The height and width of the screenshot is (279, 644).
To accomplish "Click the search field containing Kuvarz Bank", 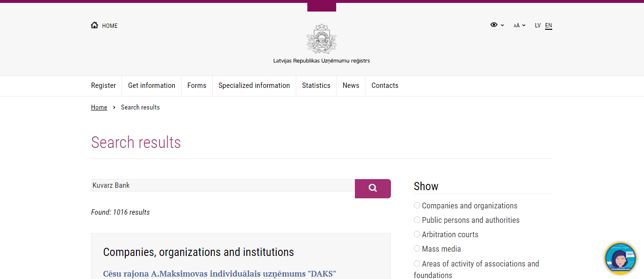I will (x=223, y=185).
